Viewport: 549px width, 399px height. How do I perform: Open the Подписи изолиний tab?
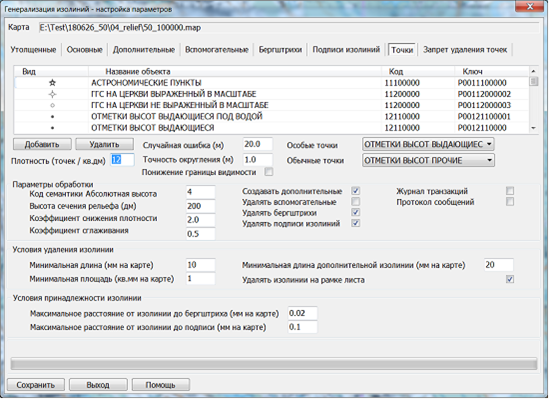(x=346, y=50)
